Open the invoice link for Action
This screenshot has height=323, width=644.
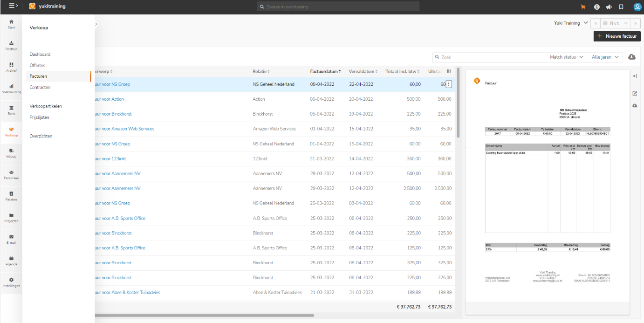pos(109,99)
